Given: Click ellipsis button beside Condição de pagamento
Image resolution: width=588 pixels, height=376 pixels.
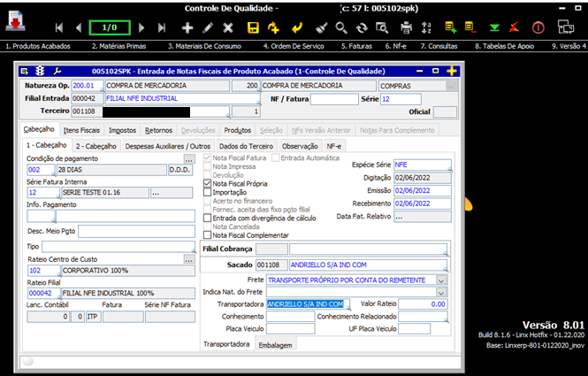Looking at the screenshot, I should 188,158.
